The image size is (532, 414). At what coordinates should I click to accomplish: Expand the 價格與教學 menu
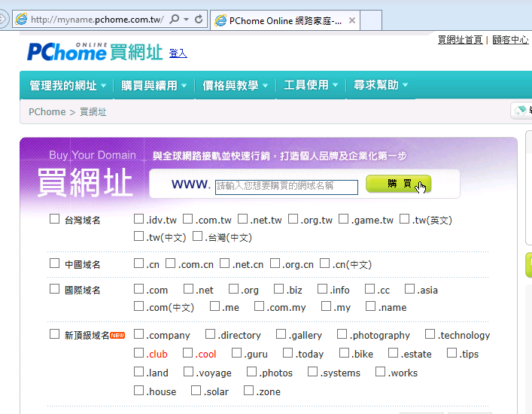235,86
